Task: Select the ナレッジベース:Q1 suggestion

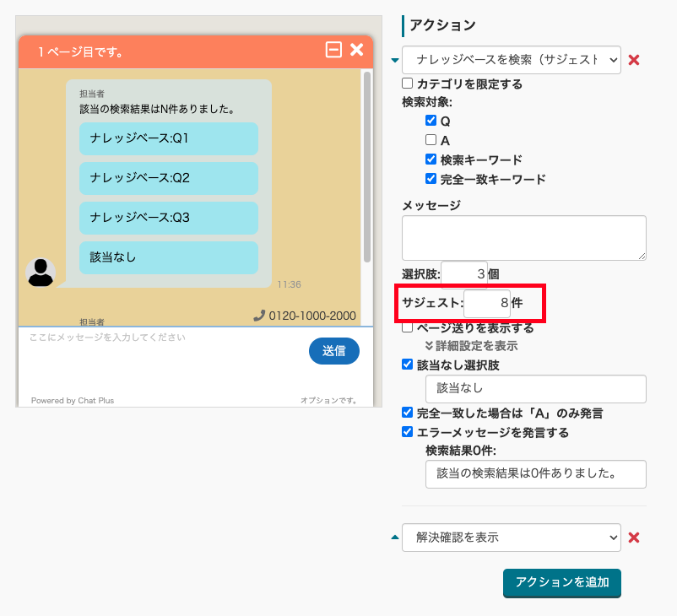Action: (x=169, y=138)
